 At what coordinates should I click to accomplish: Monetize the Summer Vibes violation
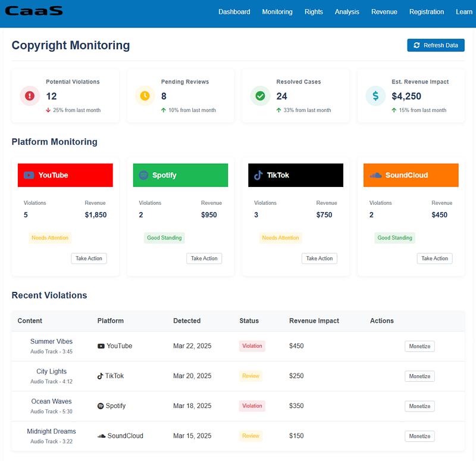coord(419,347)
